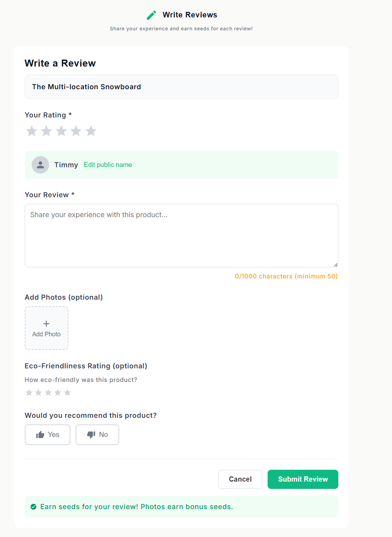This screenshot has height=537, width=392.
Task: Set Your Rating to three stars
Action: 61,131
